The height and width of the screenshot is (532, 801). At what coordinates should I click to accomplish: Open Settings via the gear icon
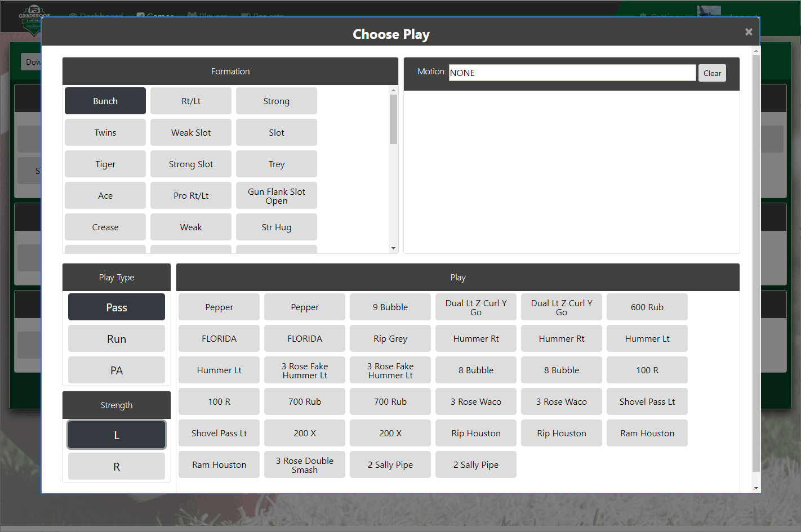tap(642, 16)
